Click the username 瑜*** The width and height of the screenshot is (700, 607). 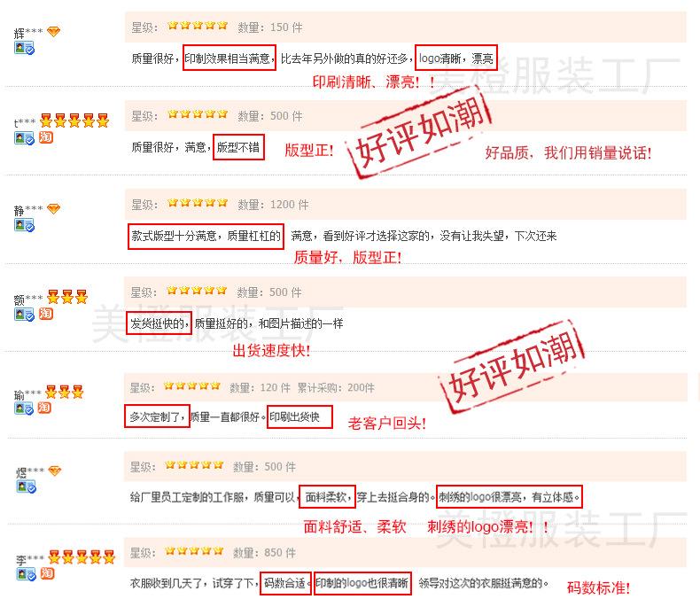[x=27, y=394]
